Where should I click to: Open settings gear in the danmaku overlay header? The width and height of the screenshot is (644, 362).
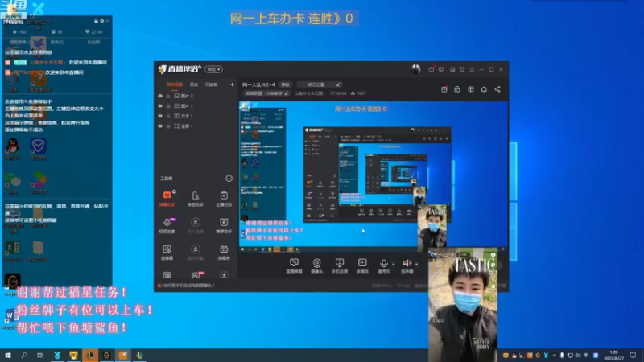(x=102, y=21)
